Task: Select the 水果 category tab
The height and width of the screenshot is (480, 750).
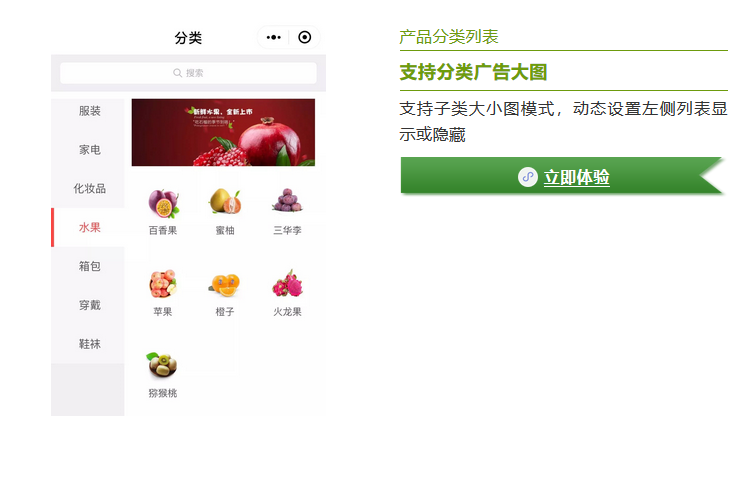Action: [x=89, y=228]
